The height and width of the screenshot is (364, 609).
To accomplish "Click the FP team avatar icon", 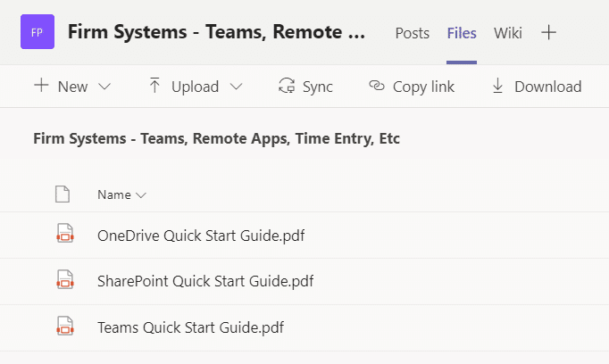I will [38, 32].
